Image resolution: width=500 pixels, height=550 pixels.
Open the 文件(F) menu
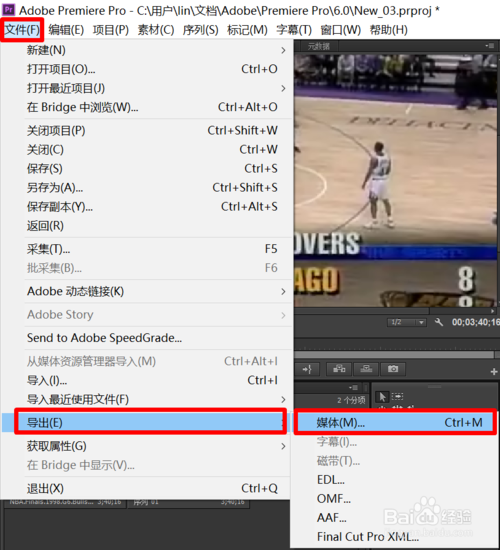click(x=22, y=30)
